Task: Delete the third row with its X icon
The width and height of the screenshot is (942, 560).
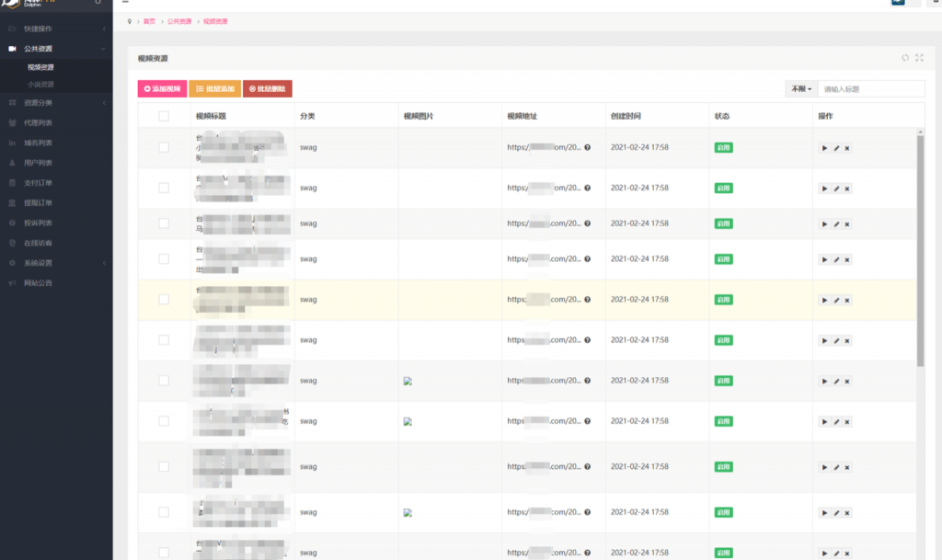Action: (847, 223)
